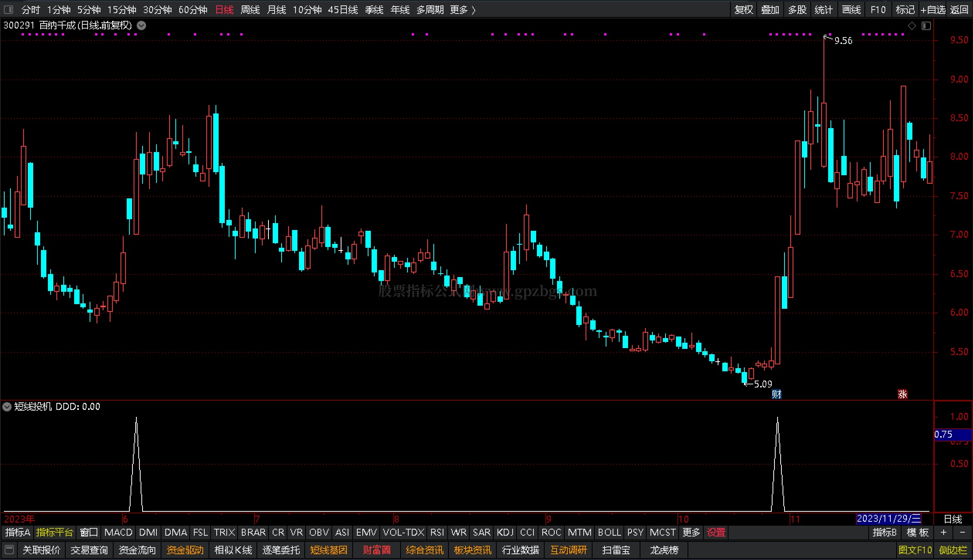Image resolution: width=973 pixels, height=560 pixels.
Task: Open the 多周期 view
Action: click(430, 10)
